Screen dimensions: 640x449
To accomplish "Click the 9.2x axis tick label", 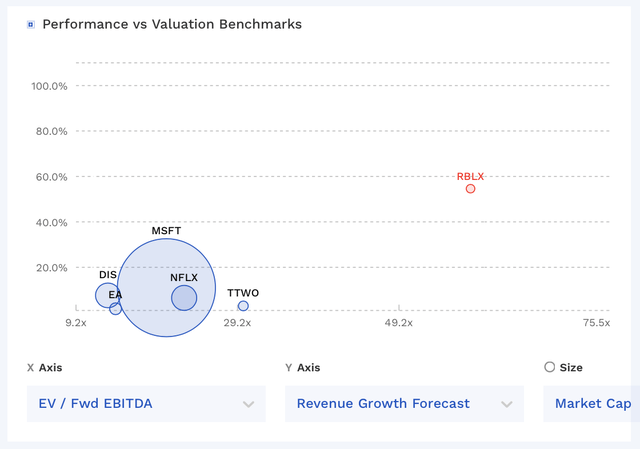I will (x=76, y=323).
